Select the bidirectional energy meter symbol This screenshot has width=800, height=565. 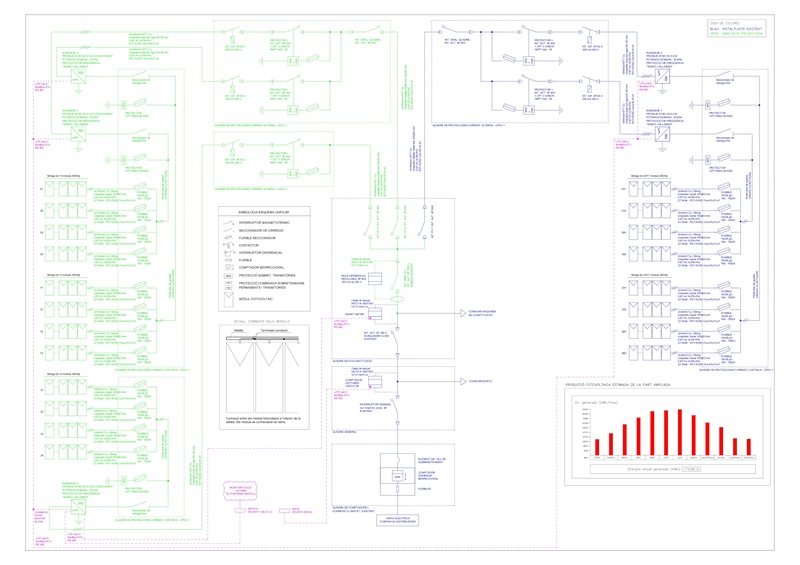[397, 476]
